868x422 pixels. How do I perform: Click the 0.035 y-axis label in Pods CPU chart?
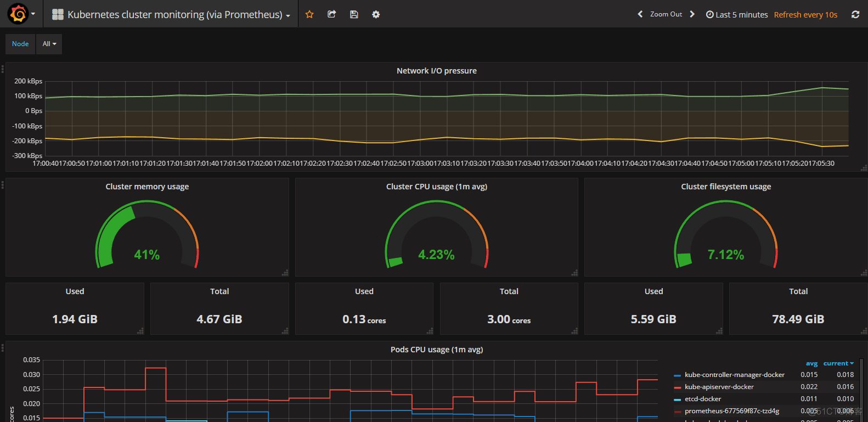tap(31, 360)
